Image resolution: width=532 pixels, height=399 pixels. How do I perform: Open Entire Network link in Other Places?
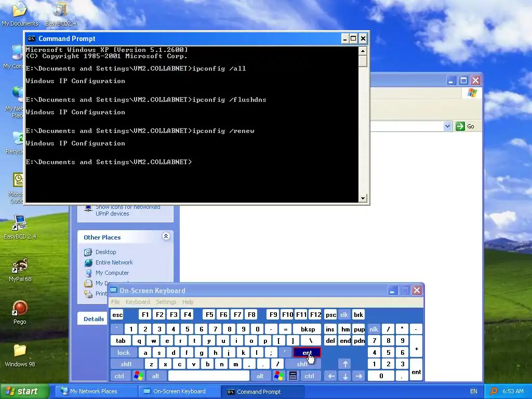click(x=114, y=262)
